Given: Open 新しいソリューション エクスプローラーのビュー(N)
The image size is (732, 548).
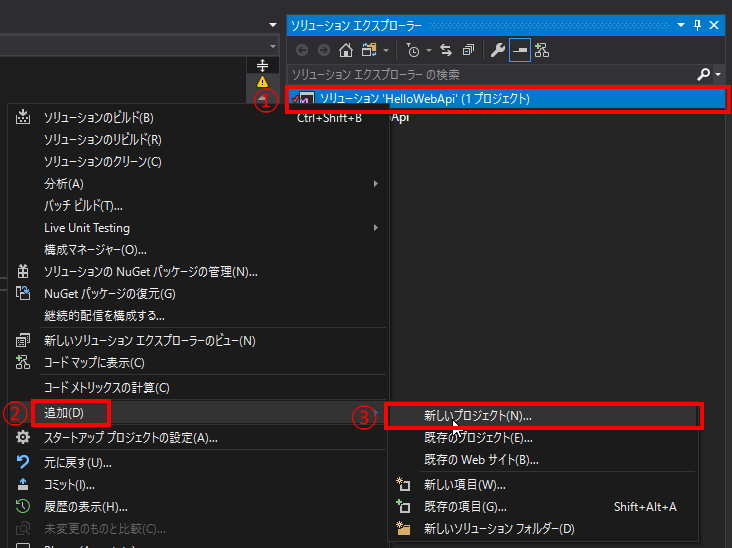Looking at the screenshot, I should [x=198, y=341].
